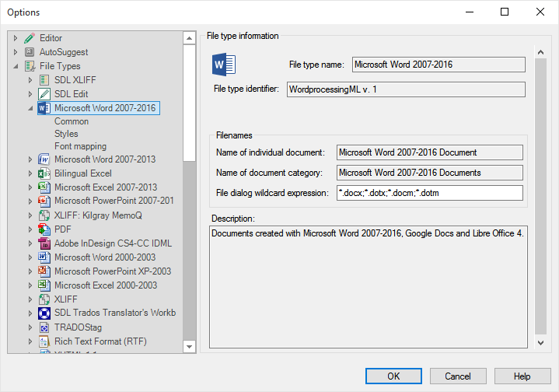Click the Adobe InDesign IDML icon

(x=44, y=243)
